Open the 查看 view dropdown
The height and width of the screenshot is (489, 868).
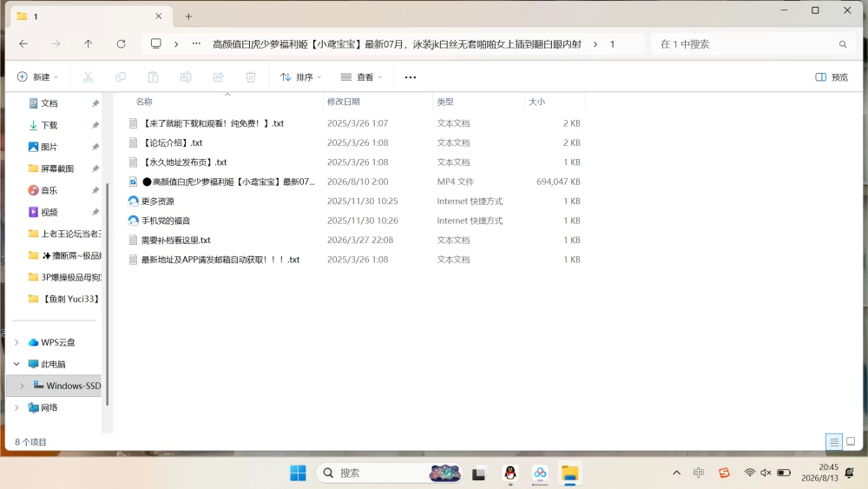click(361, 77)
